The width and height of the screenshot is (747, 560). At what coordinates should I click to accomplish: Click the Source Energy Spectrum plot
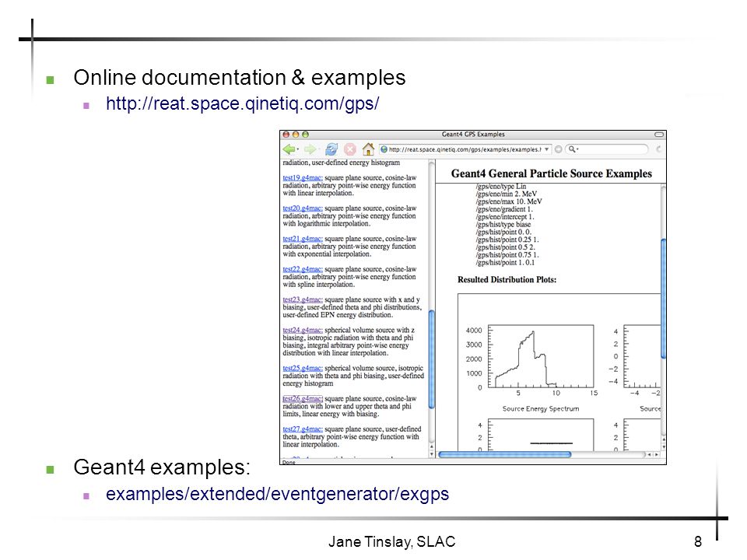541,356
